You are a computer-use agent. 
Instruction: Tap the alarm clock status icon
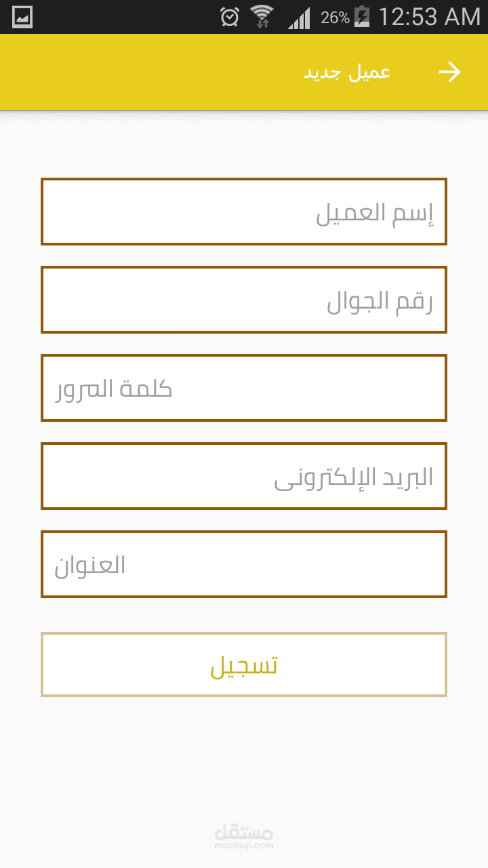coord(230,17)
